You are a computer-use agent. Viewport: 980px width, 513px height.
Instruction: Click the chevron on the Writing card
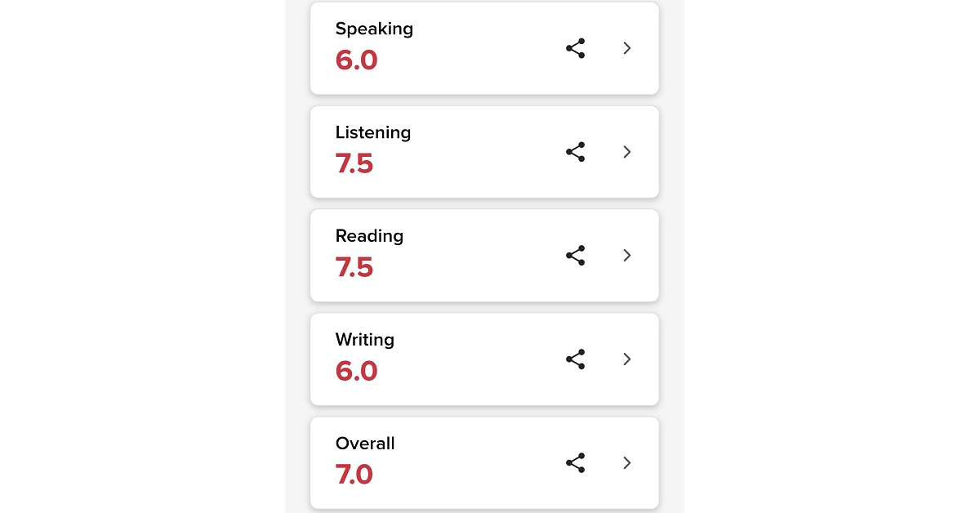point(627,359)
